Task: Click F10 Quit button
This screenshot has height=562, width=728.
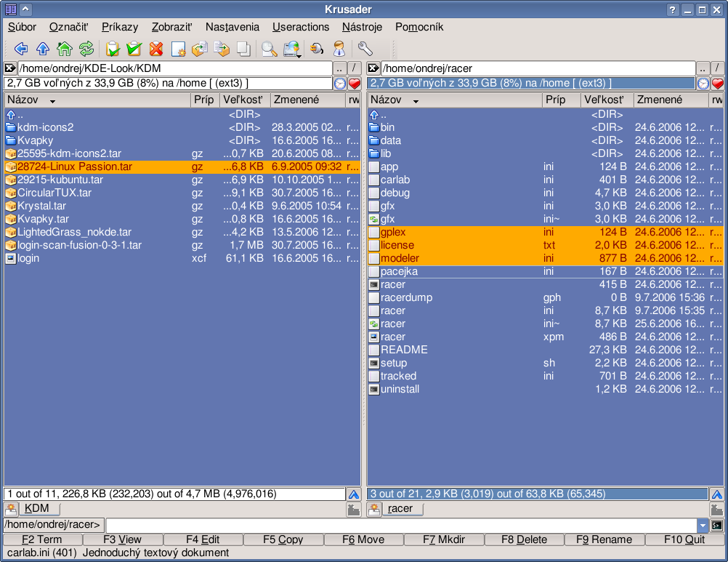Action: [684, 539]
